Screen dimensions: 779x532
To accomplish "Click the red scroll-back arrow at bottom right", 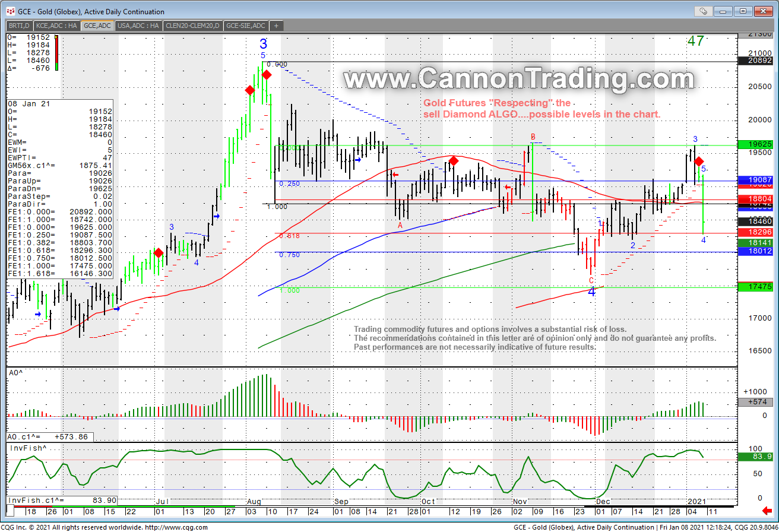I will (x=766, y=511).
